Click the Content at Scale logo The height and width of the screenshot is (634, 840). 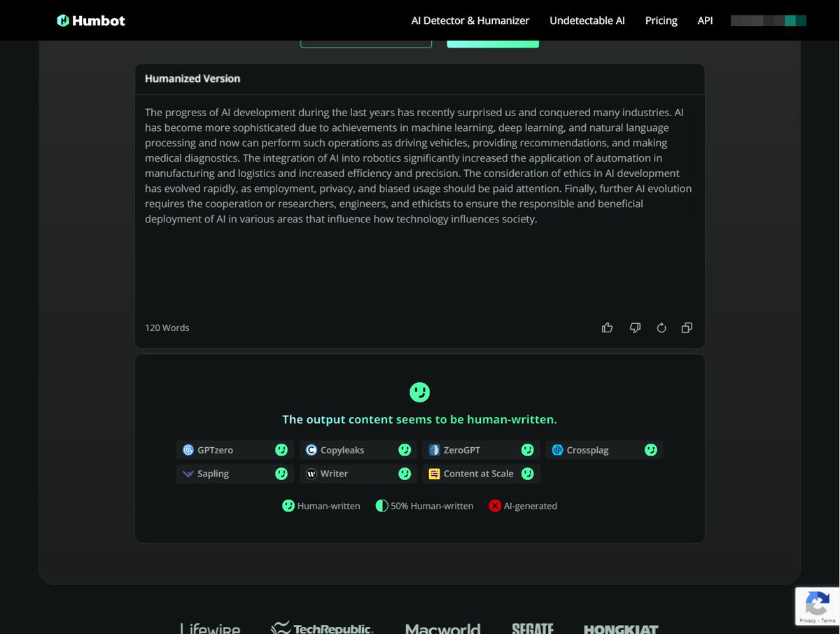click(x=435, y=474)
